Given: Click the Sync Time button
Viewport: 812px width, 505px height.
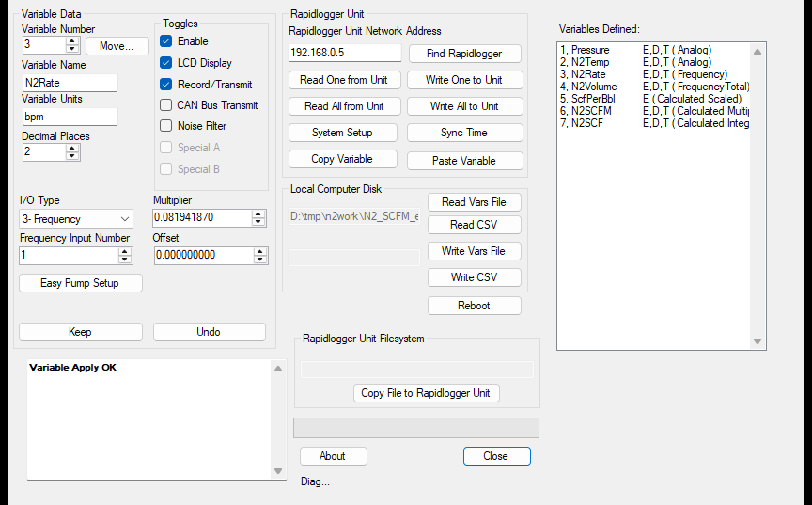Looking at the screenshot, I should coord(464,133).
